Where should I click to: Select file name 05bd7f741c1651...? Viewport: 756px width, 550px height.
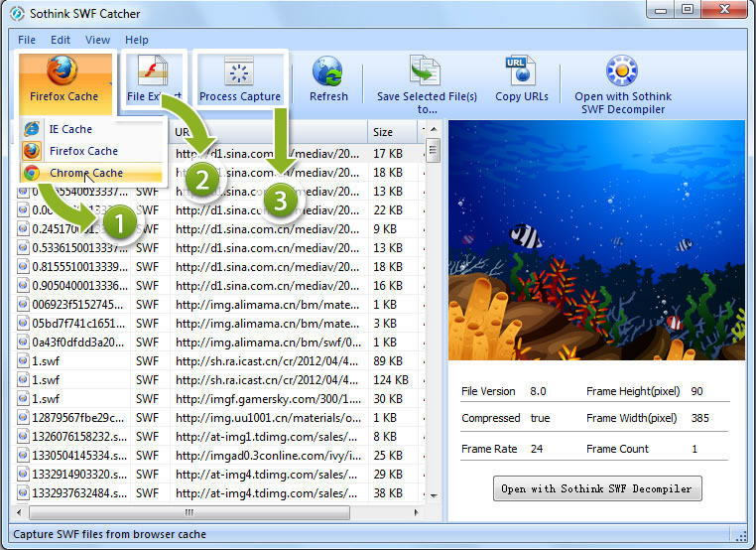tap(78, 324)
